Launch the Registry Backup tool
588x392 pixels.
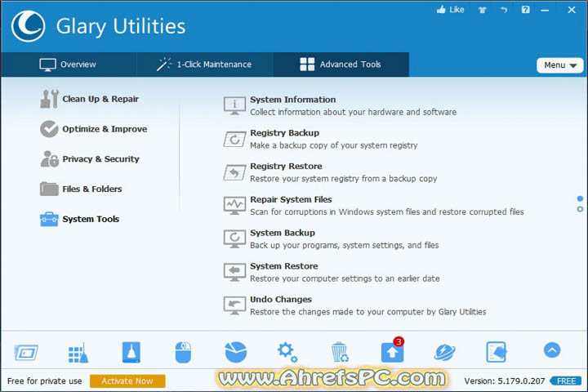[x=320, y=139]
